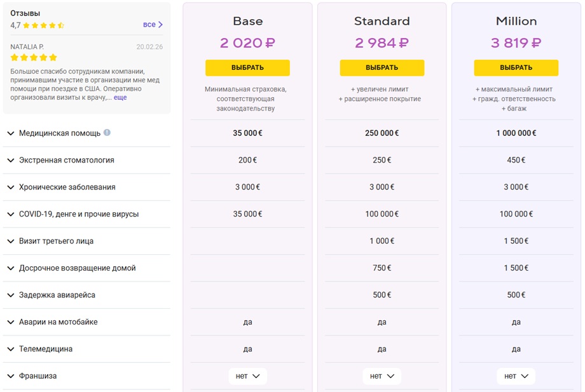This screenshot has height=392, width=585.
Task: Choose Standard plan with ВЫБРАТЬ button
Action: pos(382,68)
